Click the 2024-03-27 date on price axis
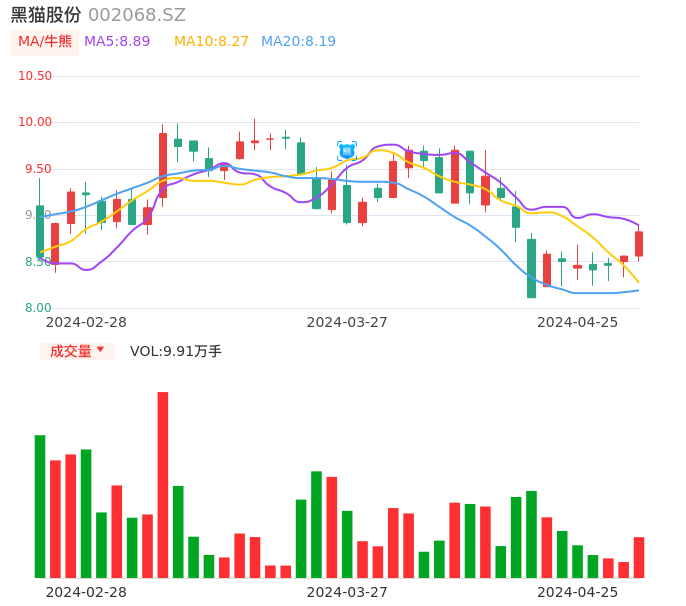 tap(347, 322)
